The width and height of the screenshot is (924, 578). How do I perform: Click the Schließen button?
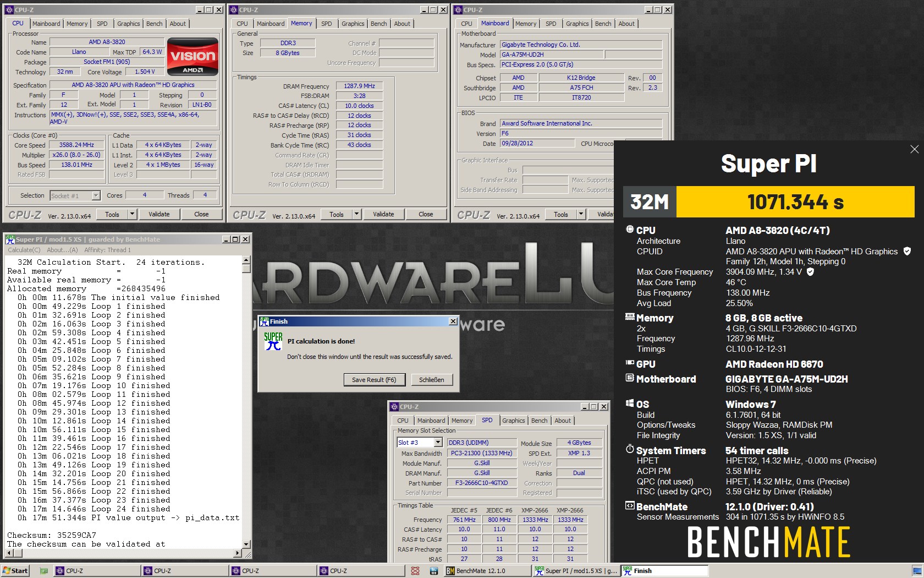pyautogui.click(x=431, y=380)
